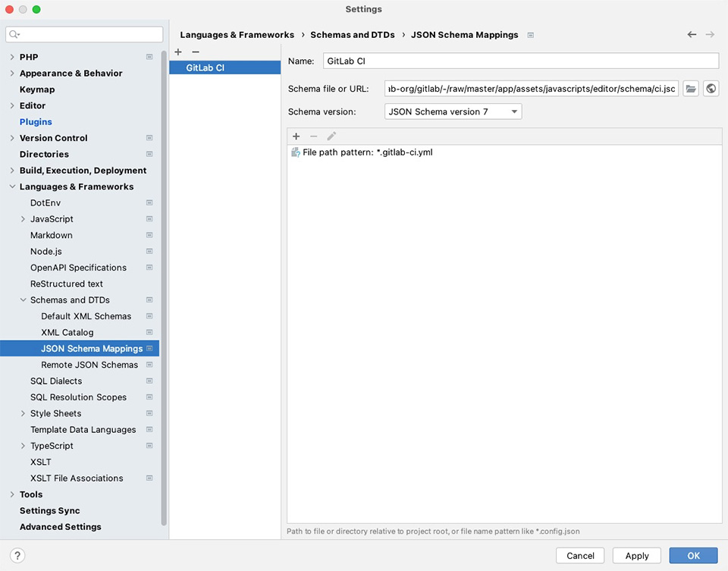The width and height of the screenshot is (728, 571).
Task: Expand the TypeScript settings node
Action: 23,446
